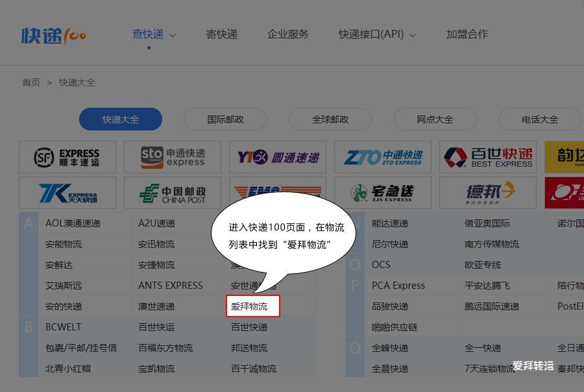
Task: Go to 寄快递 in the top navigation
Action: [x=222, y=34]
